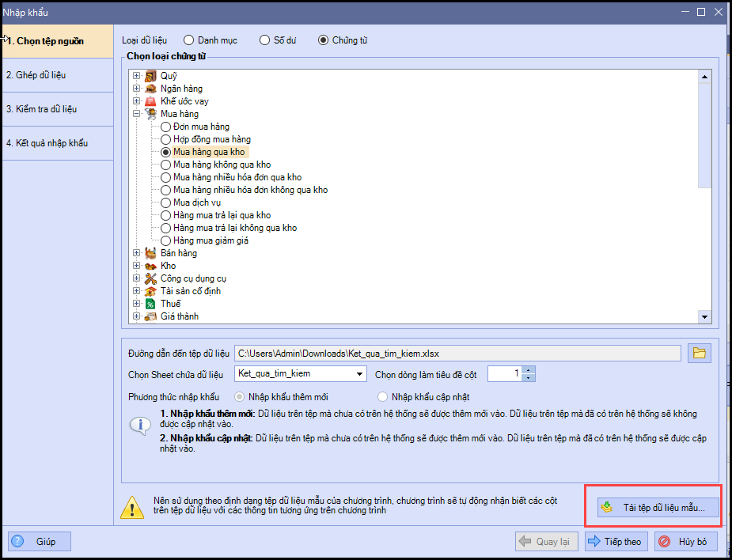Click voucher tree scrollbar up arrow
The image size is (732, 560).
pos(704,77)
